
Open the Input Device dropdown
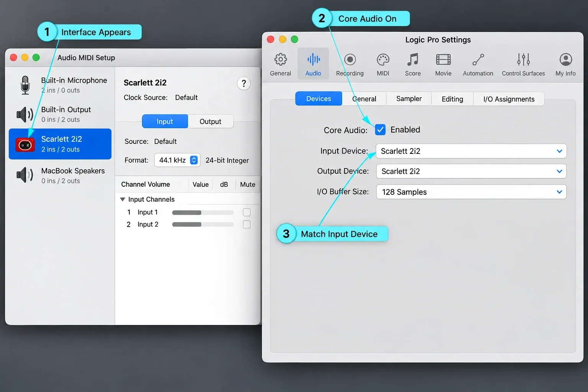pyautogui.click(x=471, y=151)
